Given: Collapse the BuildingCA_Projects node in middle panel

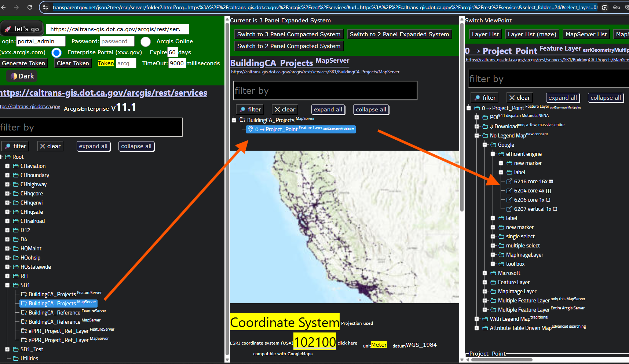Looking at the screenshot, I should point(234,120).
